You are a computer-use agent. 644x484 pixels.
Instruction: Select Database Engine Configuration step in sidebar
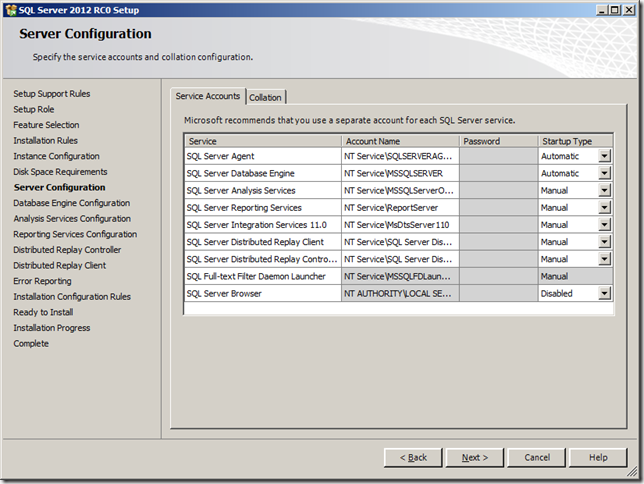click(71, 203)
